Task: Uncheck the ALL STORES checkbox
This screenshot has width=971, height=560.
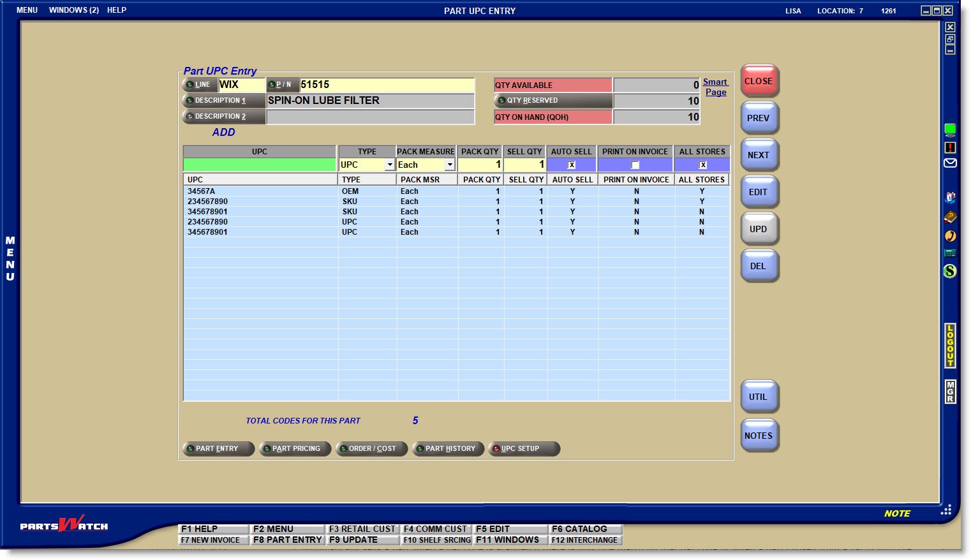Action: coord(702,165)
